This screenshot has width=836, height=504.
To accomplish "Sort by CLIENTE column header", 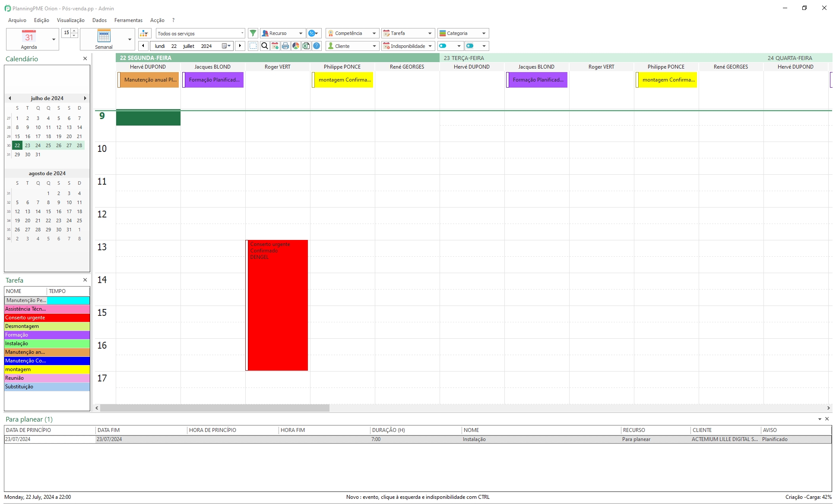I will coord(725,430).
